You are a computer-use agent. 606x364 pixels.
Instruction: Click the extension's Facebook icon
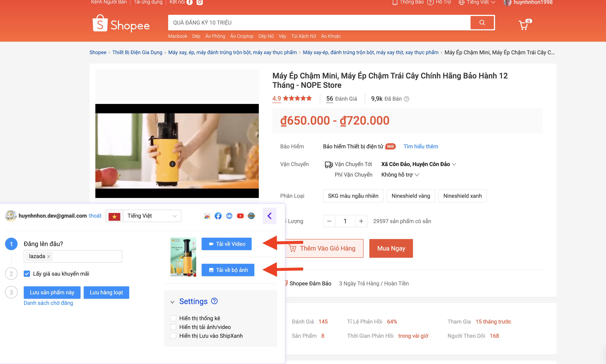pos(218,216)
